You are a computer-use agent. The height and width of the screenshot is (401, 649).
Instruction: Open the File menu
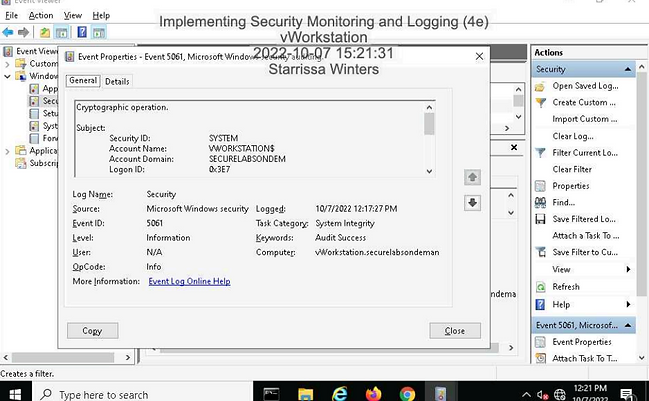click(x=12, y=16)
